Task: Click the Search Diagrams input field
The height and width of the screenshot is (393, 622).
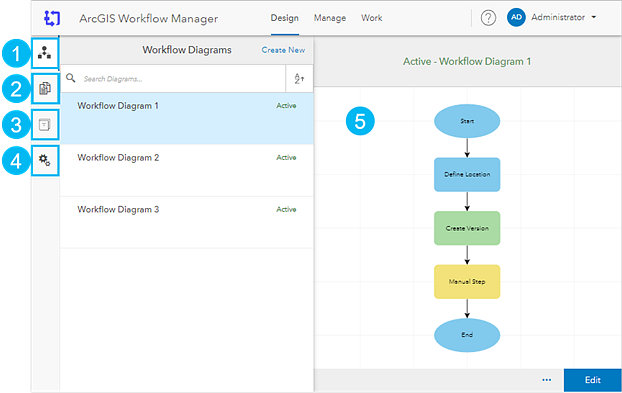Action: 182,79
